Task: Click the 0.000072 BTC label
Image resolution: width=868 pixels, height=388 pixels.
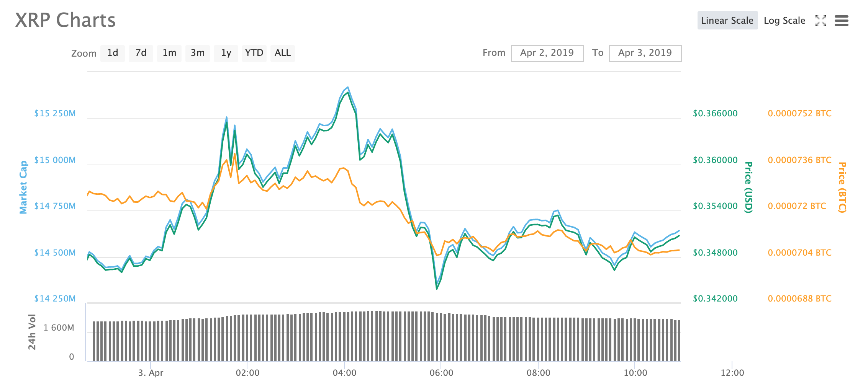Action: tap(797, 206)
